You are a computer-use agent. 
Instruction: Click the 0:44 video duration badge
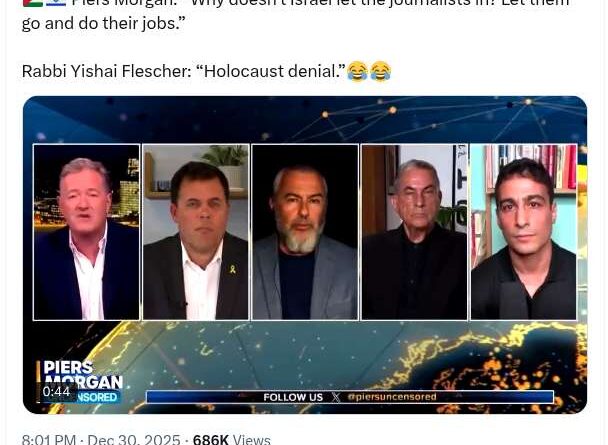pyautogui.click(x=57, y=392)
